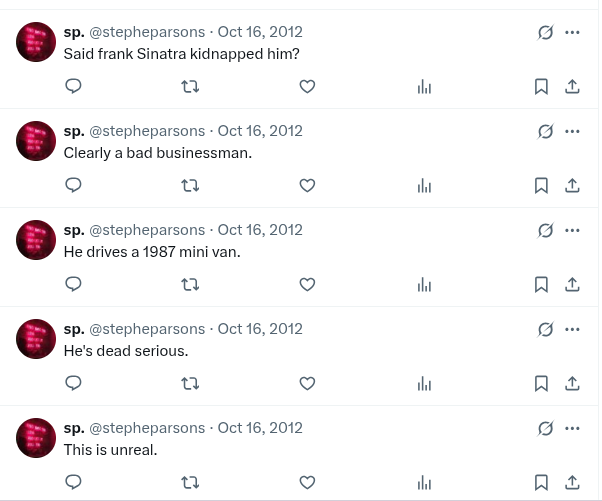The height and width of the screenshot is (501, 602).
Task: Share the 'He's dead serious.' tweet
Action: (x=572, y=384)
